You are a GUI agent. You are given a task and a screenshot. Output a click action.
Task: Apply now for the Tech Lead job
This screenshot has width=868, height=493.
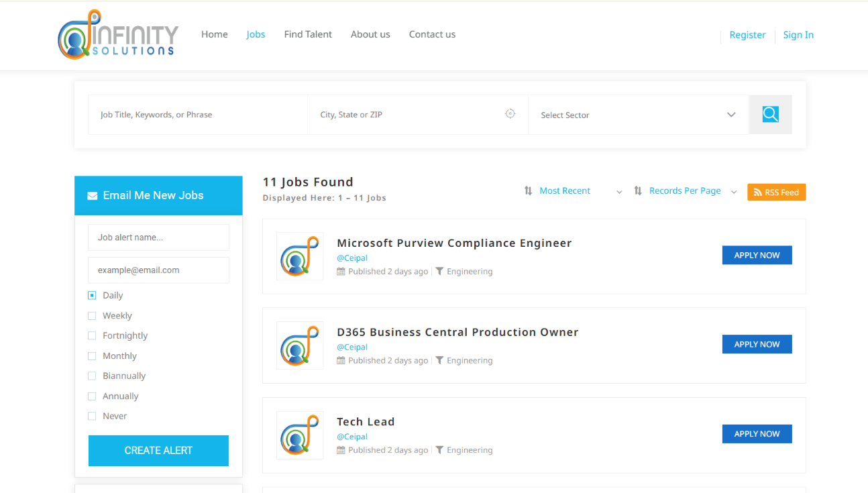pos(757,434)
